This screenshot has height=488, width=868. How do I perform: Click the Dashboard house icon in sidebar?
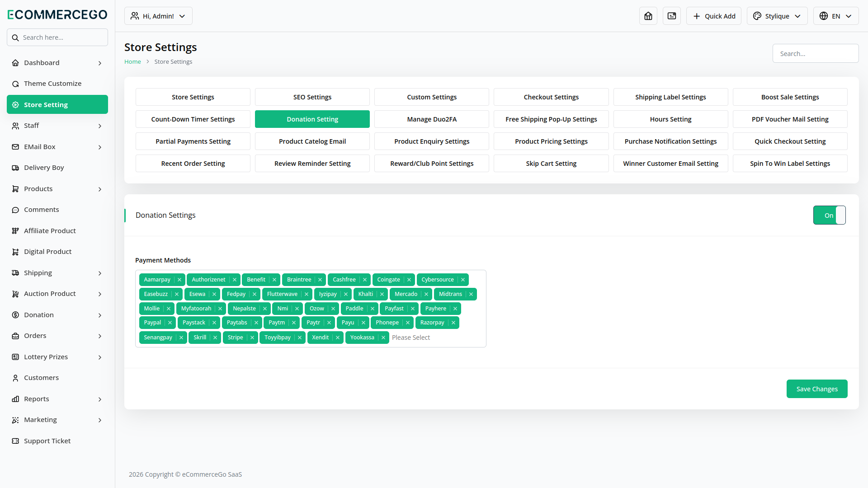point(15,63)
